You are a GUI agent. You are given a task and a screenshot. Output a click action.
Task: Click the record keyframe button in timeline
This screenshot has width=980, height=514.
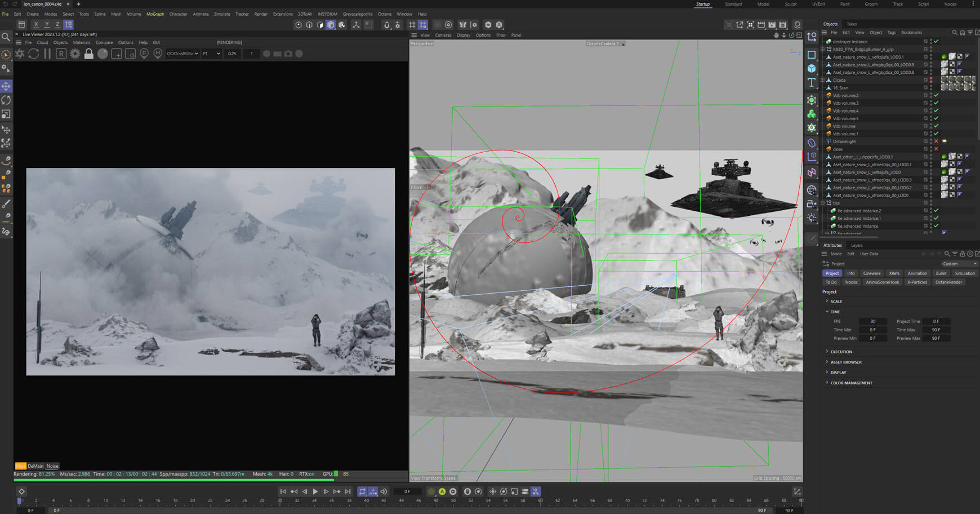point(431,491)
